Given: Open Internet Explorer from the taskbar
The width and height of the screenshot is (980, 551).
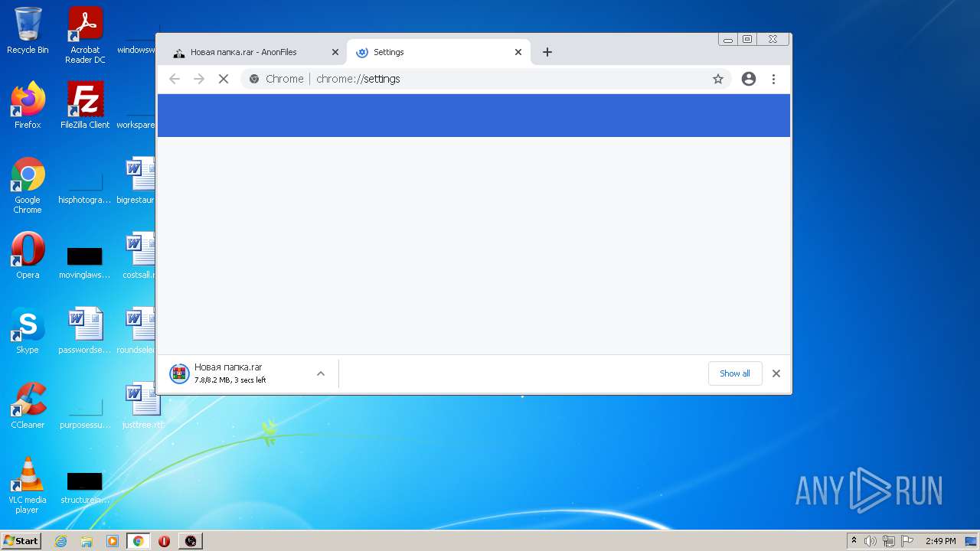Looking at the screenshot, I should 60,541.
